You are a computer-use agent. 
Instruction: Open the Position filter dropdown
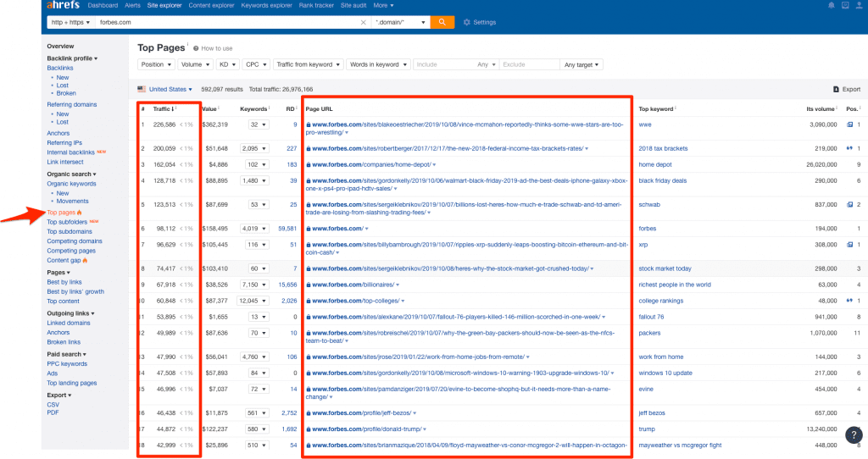pos(156,64)
